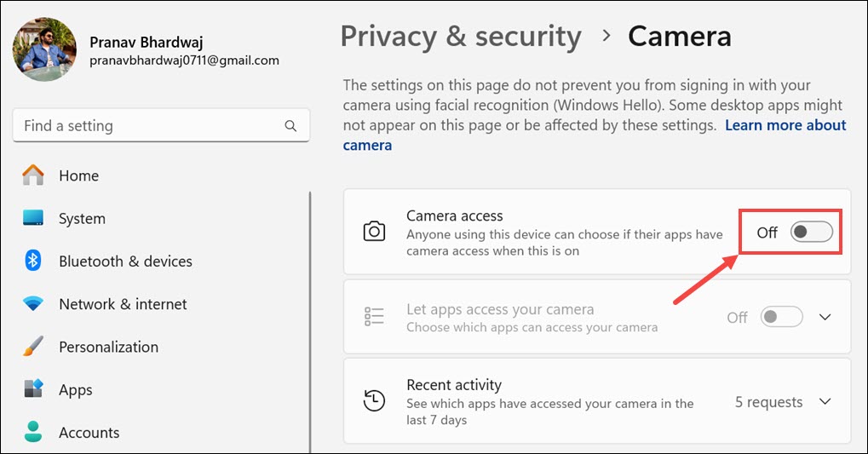Open Network & internet settings

pos(123,304)
